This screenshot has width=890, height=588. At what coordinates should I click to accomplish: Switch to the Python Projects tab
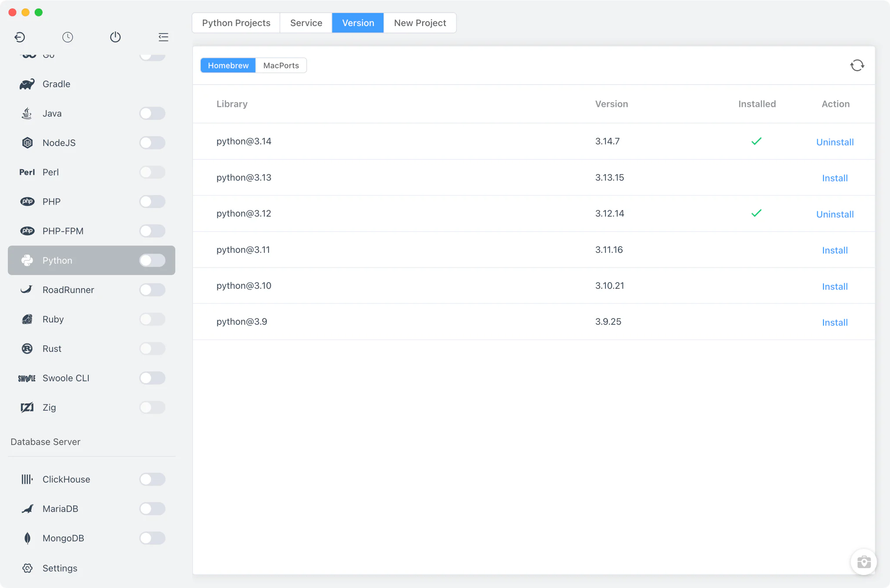pyautogui.click(x=236, y=23)
